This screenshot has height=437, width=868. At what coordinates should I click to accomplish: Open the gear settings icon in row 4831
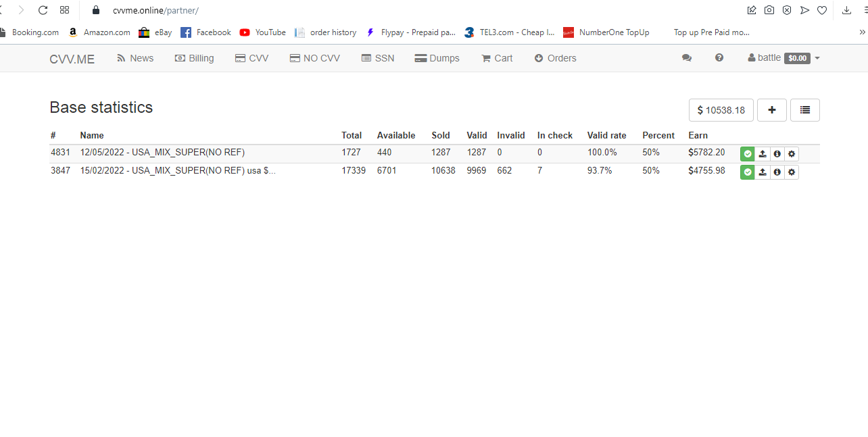tap(792, 154)
